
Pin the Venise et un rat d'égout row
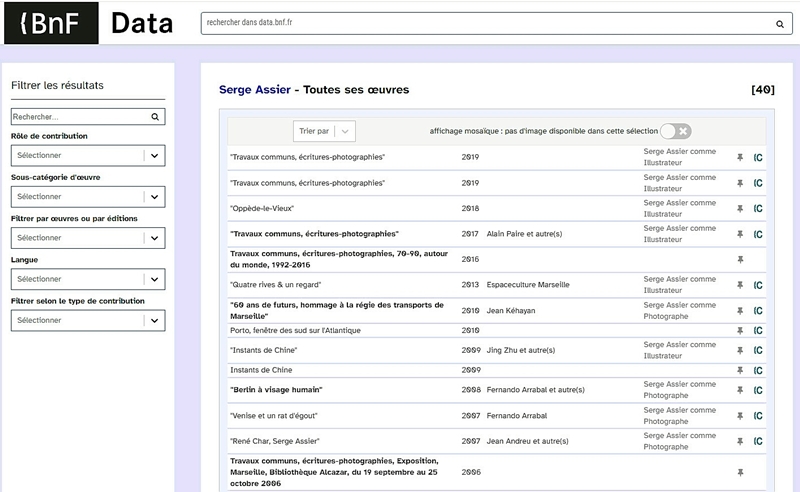(740, 416)
